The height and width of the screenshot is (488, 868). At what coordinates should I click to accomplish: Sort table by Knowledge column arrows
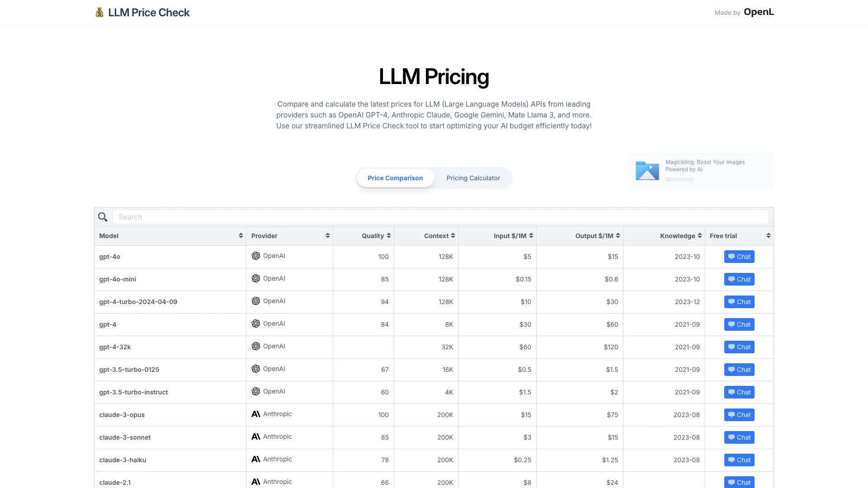click(700, 235)
